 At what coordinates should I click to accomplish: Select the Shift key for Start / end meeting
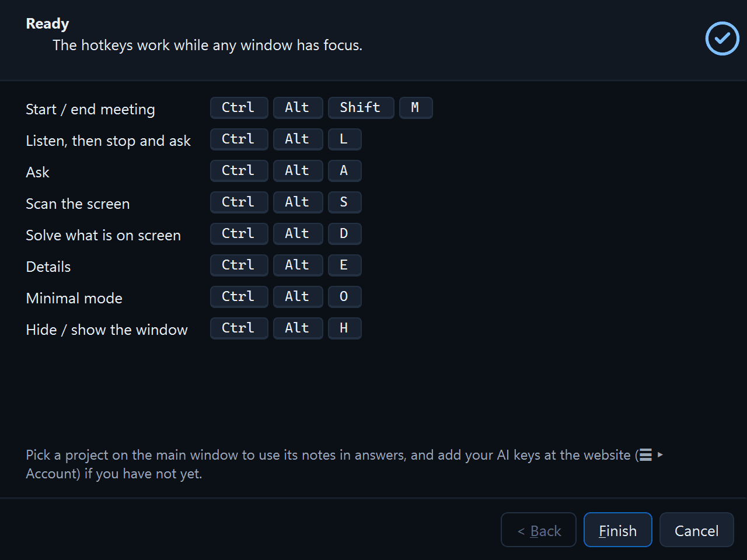pos(361,108)
